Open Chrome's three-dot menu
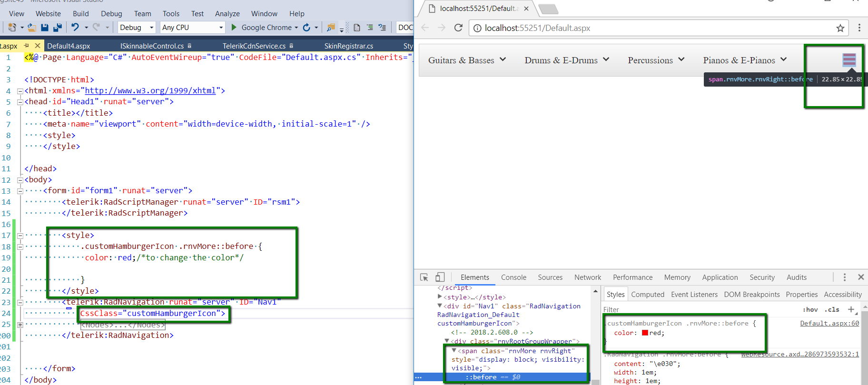Screen dimensions: 868x385 click(859, 28)
